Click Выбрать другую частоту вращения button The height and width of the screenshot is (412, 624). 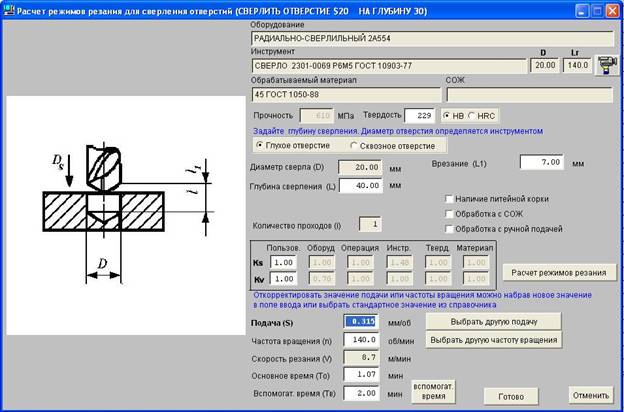coord(492,340)
